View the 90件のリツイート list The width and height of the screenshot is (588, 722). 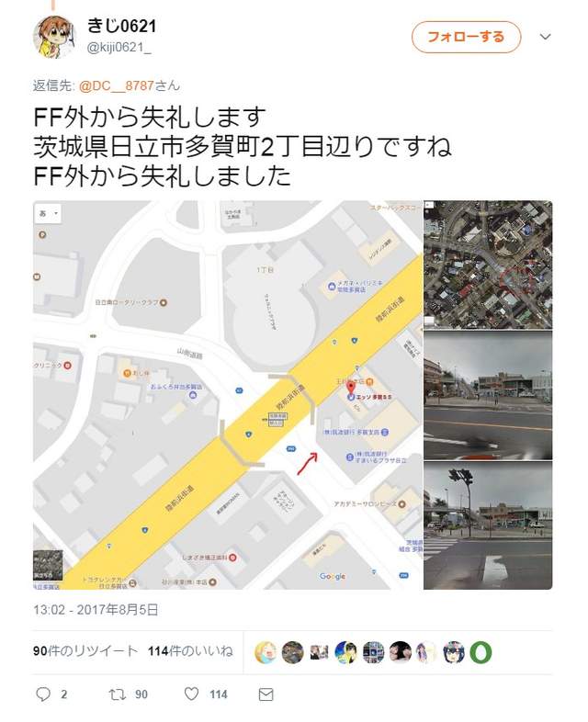coord(85,651)
